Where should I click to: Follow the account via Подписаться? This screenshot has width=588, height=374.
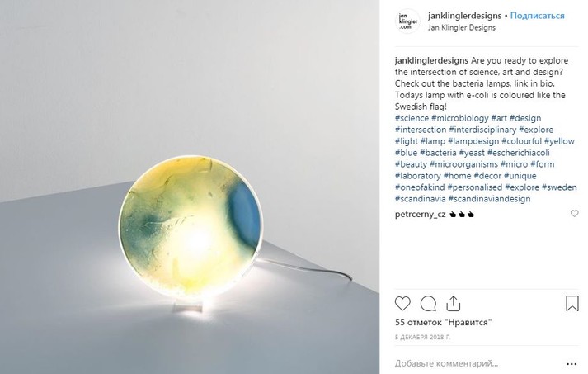coord(537,16)
